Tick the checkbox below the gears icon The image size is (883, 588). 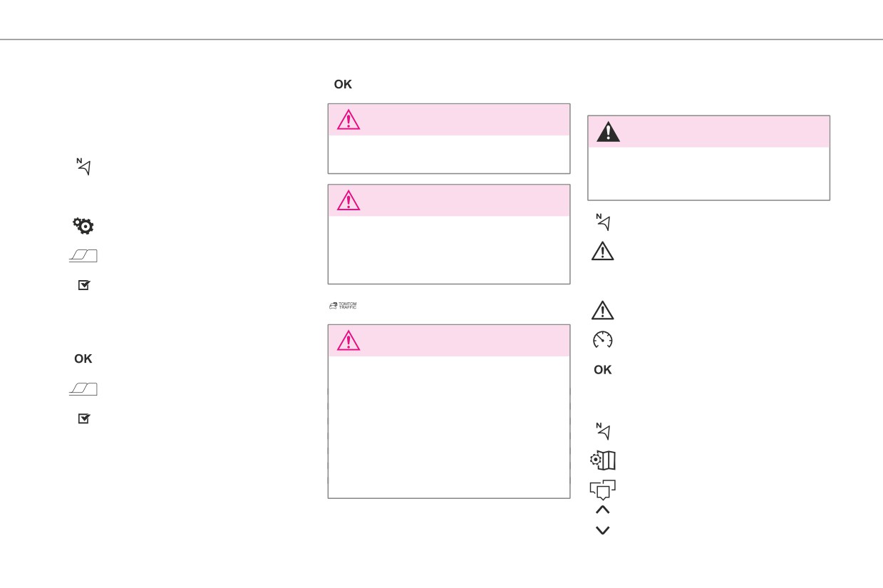84,284
